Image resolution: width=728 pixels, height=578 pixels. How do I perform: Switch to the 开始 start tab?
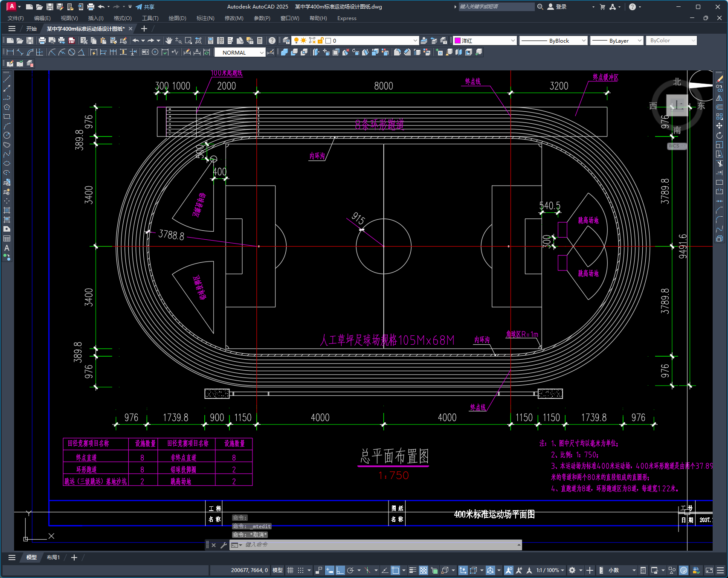[31, 29]
